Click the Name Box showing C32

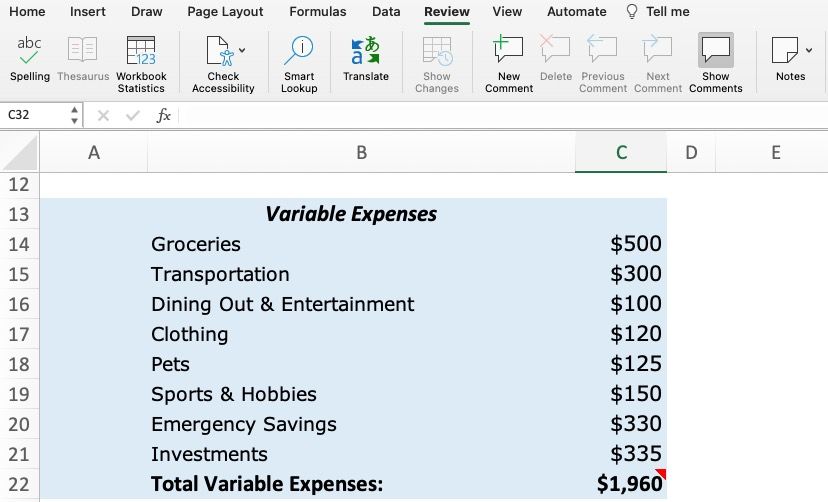[x=34, y=115]
